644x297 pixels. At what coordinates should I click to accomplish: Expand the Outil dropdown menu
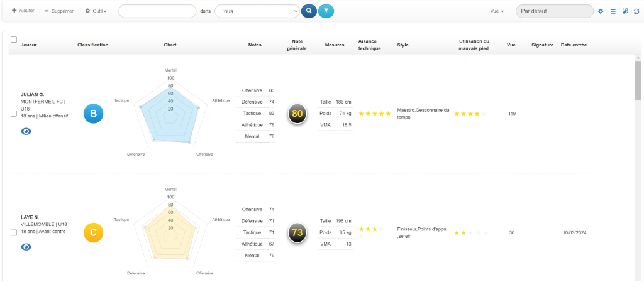[x=96, y=11]
